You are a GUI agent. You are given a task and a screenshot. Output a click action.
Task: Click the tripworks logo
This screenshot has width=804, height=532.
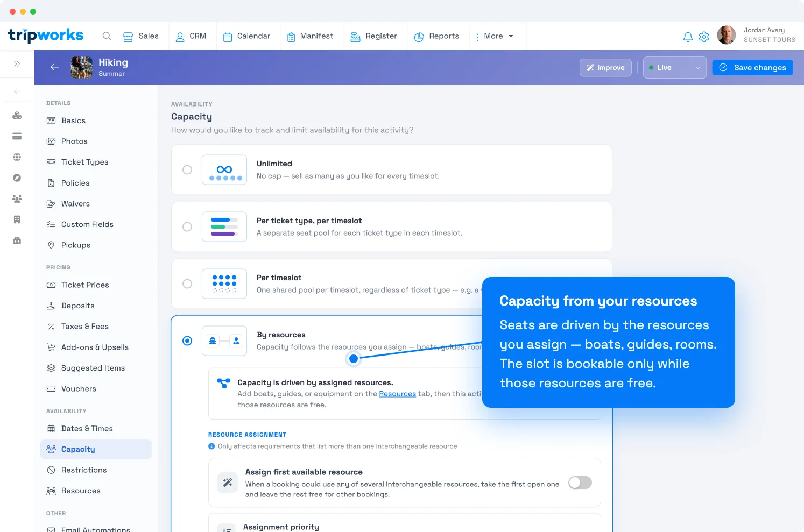[x=46, y=36]
